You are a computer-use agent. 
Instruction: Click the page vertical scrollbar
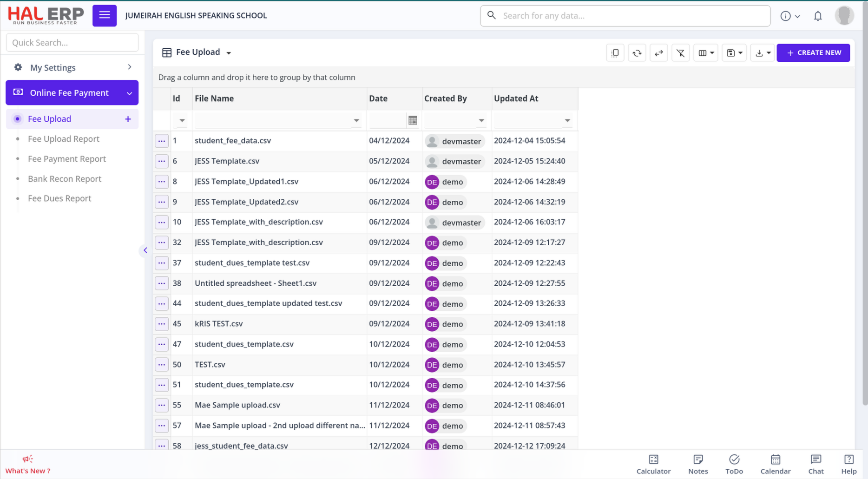point(865,204)
